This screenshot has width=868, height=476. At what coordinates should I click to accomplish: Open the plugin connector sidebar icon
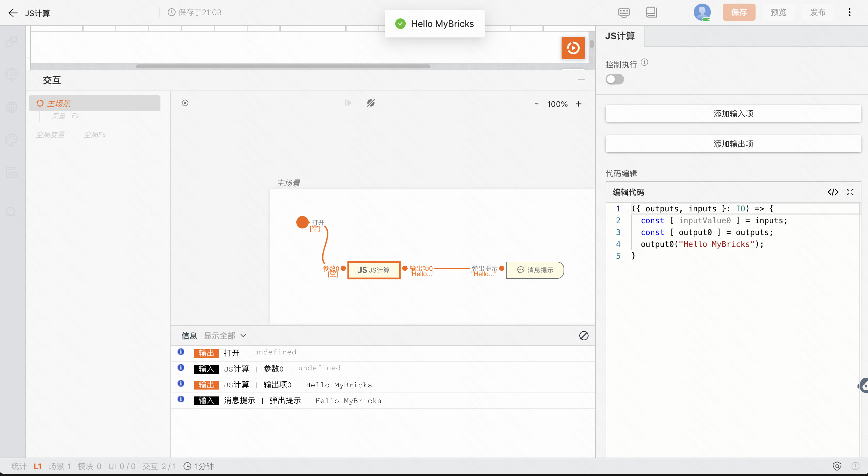click(x=12, y=41)
